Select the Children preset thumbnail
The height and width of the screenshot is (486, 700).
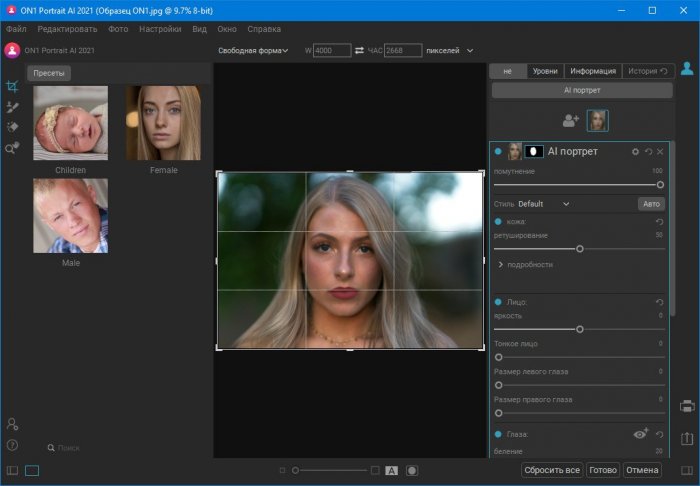(x=70, y=124)
